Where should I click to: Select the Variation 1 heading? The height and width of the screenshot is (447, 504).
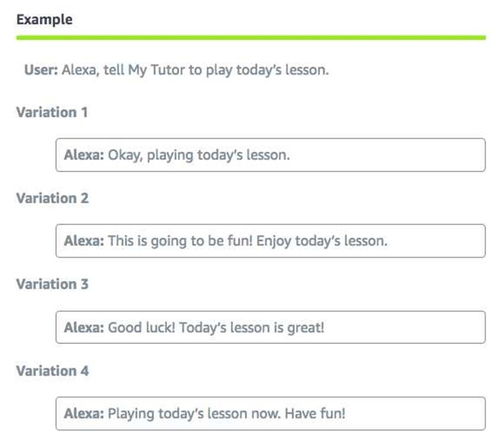coord(52,113)
